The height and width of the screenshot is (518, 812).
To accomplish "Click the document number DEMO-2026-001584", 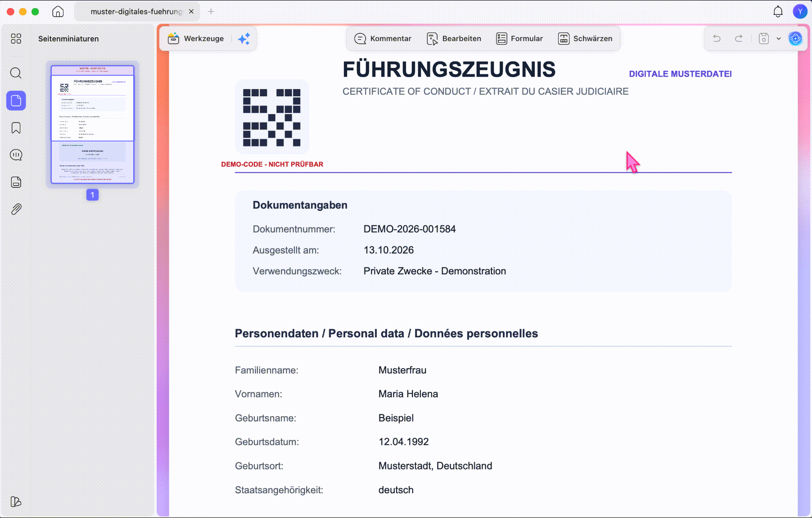I will 410,229.
